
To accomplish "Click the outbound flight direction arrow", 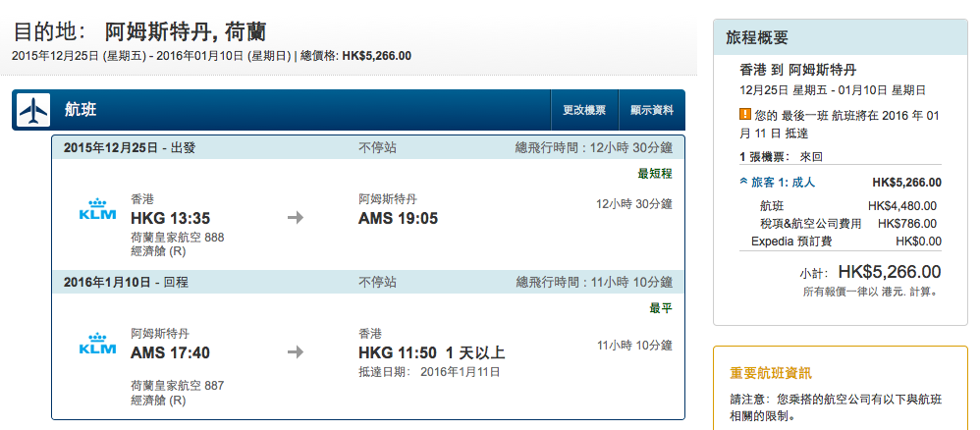I will point(296,218).
